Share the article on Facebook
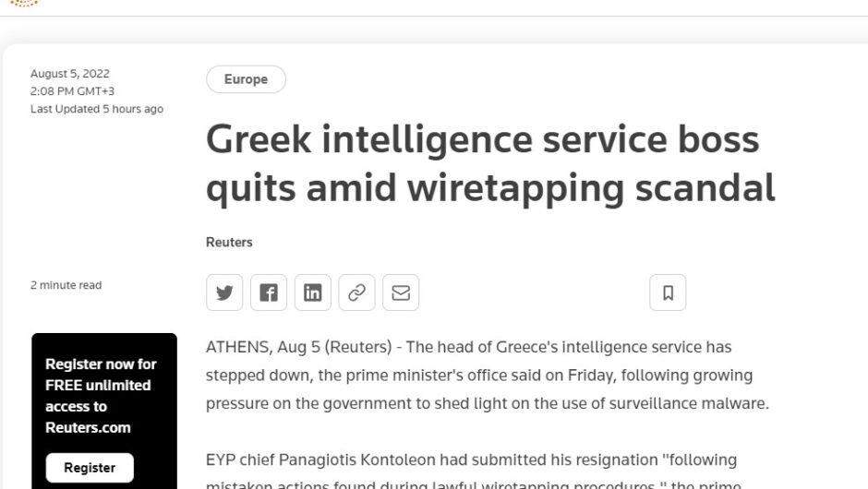 point(269,292)
